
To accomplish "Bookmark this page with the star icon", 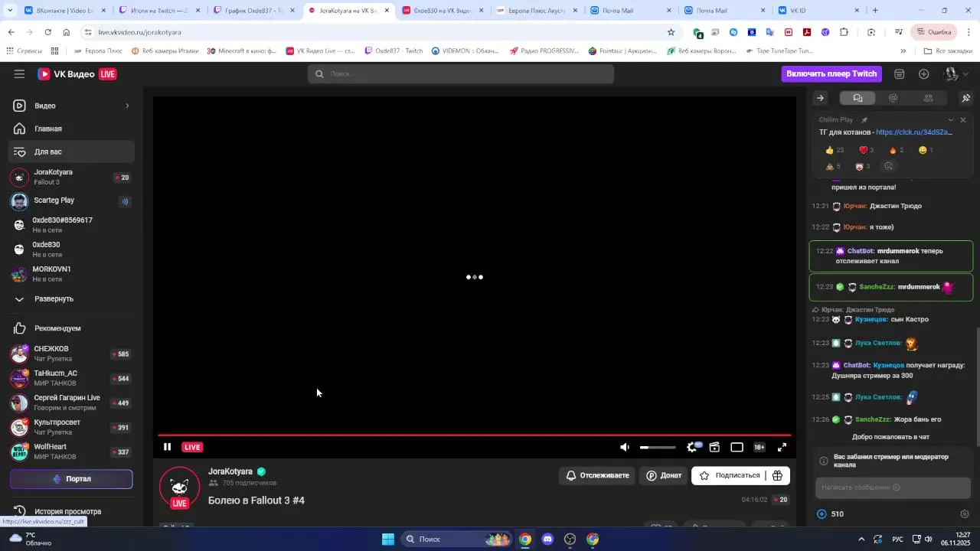I will point(671,32).
